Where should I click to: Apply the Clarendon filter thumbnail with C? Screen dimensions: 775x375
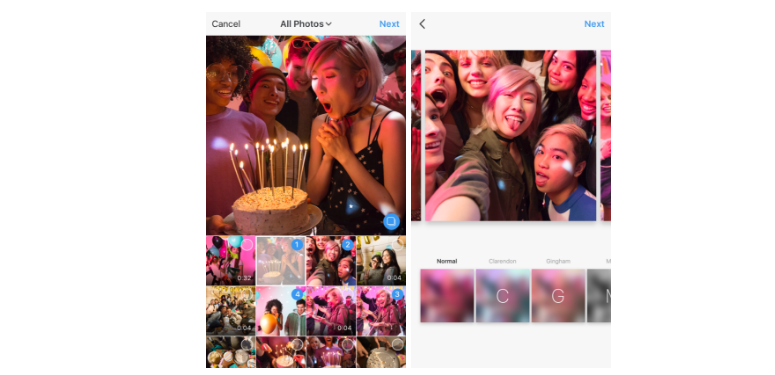point(502,295)
